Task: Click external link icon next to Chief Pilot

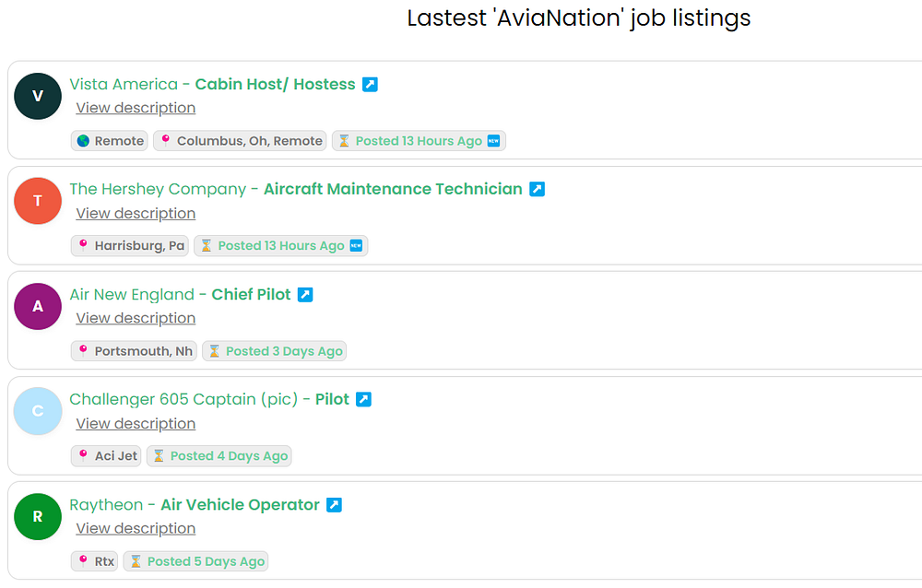Action: pos(305,295)
